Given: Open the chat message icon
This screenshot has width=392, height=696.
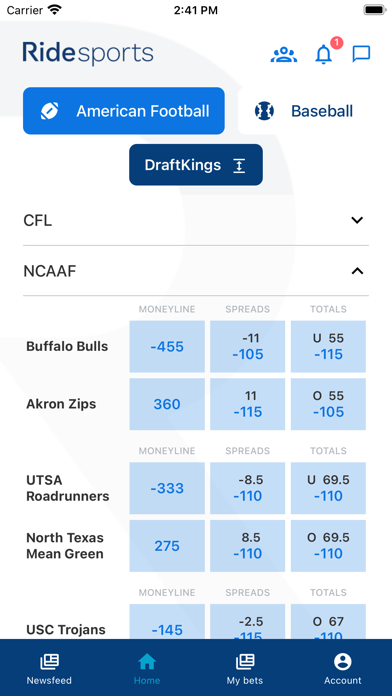Looking at the screenshot, I should (x=361, y=54).
